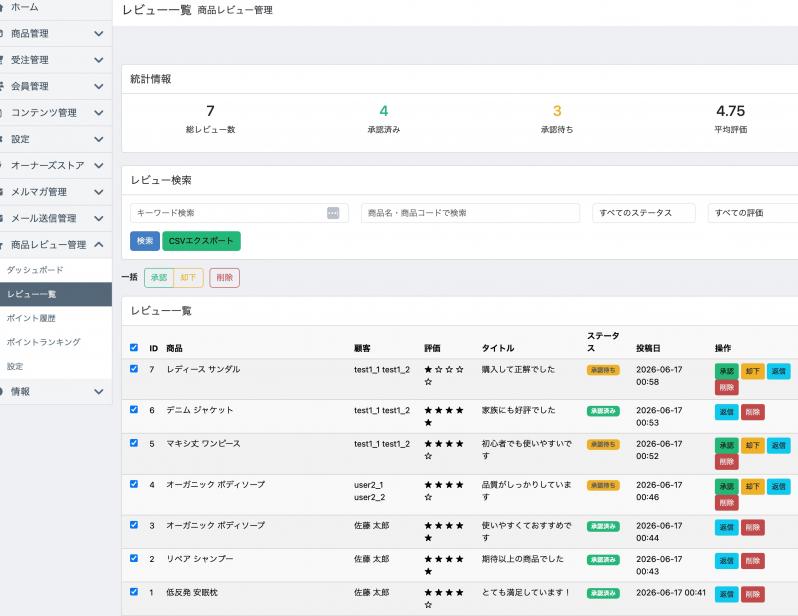Expand the 商品管理 sidebar menu chevron
Image resolution: width=798 pixels, height=616 pixels.
99,34
